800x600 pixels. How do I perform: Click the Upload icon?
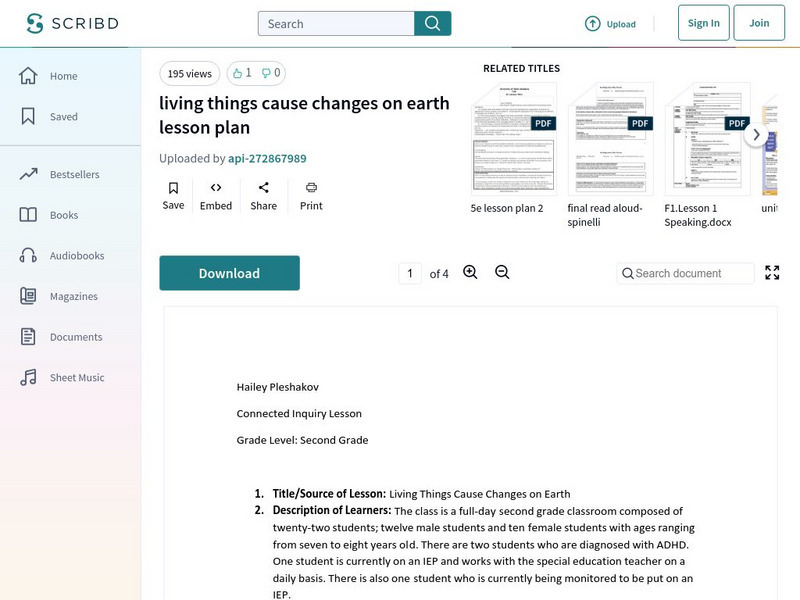click(593, 24)
